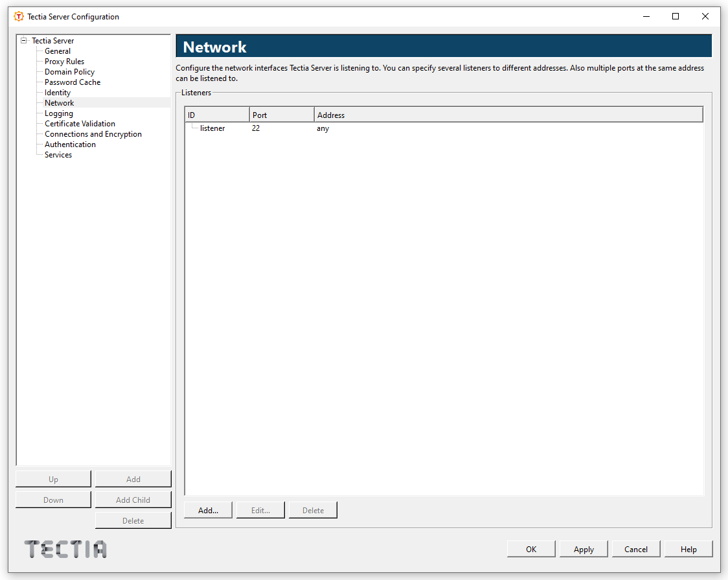Collapse the Tectia Server tree node
The width and height of the screenshot is (728, 580).
pos(24,40)
